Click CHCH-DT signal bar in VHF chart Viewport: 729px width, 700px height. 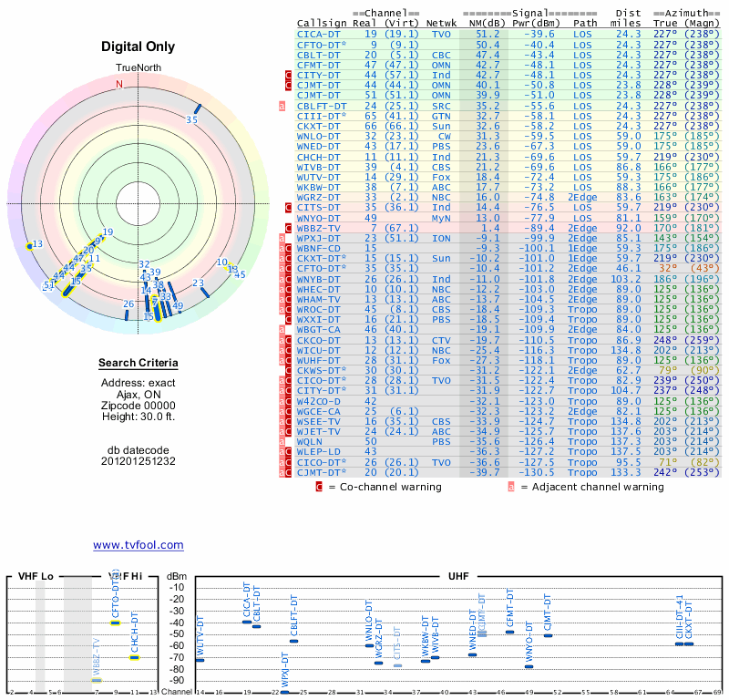pos(134,657)
